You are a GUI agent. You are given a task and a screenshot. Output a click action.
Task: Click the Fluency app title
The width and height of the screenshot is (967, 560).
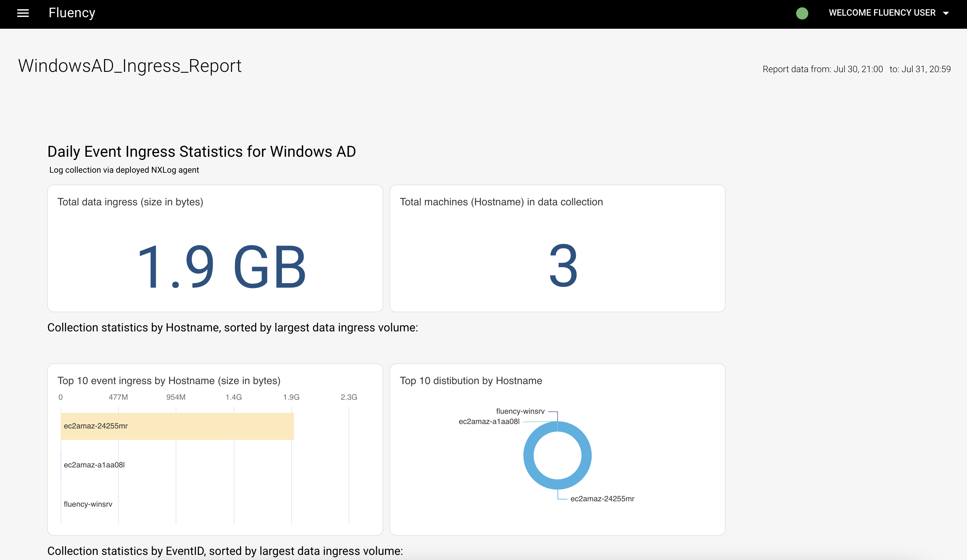(72, 13)
